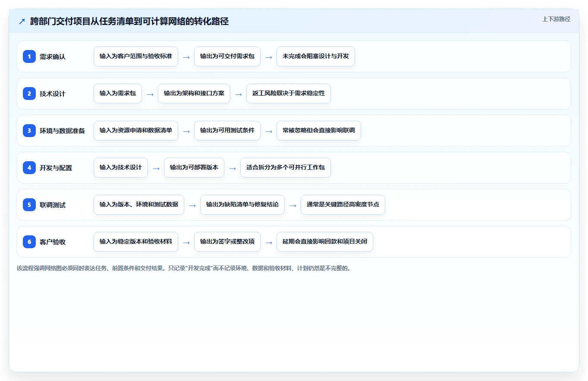Click the 输出为架构和接口方案 box
This screenshot has height=381, width=588.
(x=194, y=94)
